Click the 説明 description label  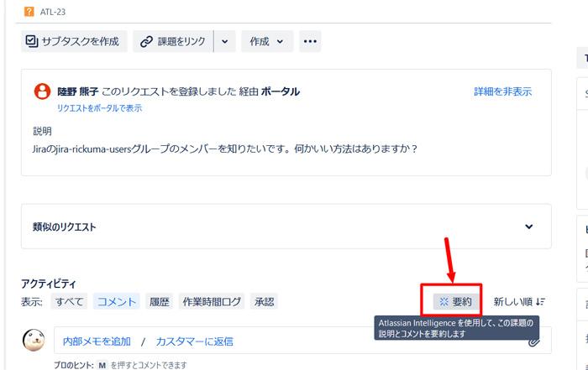(42, 131)
